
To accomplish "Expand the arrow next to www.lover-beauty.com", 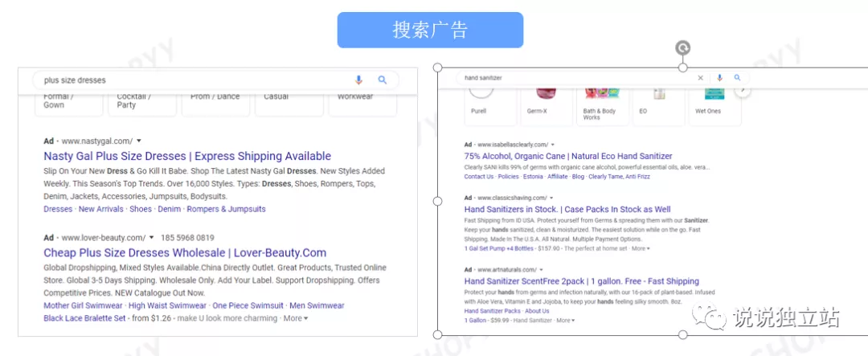I will click(x=152, y=238).
